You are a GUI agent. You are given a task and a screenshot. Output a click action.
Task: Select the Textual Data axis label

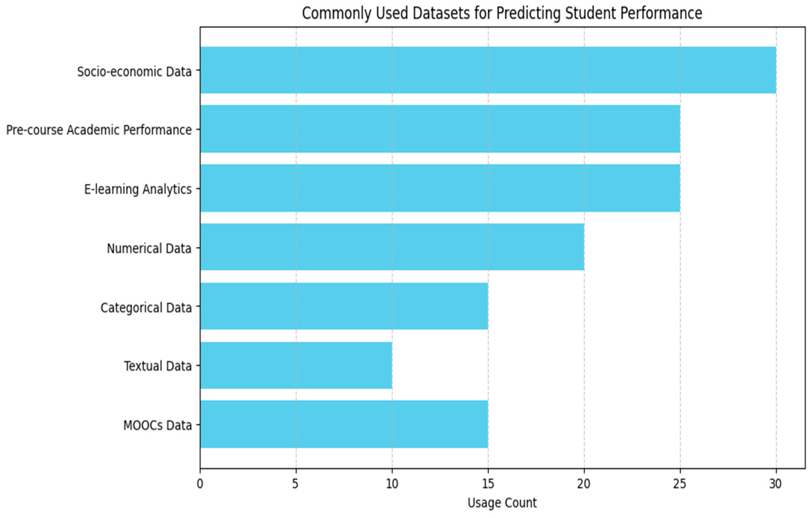158,366
